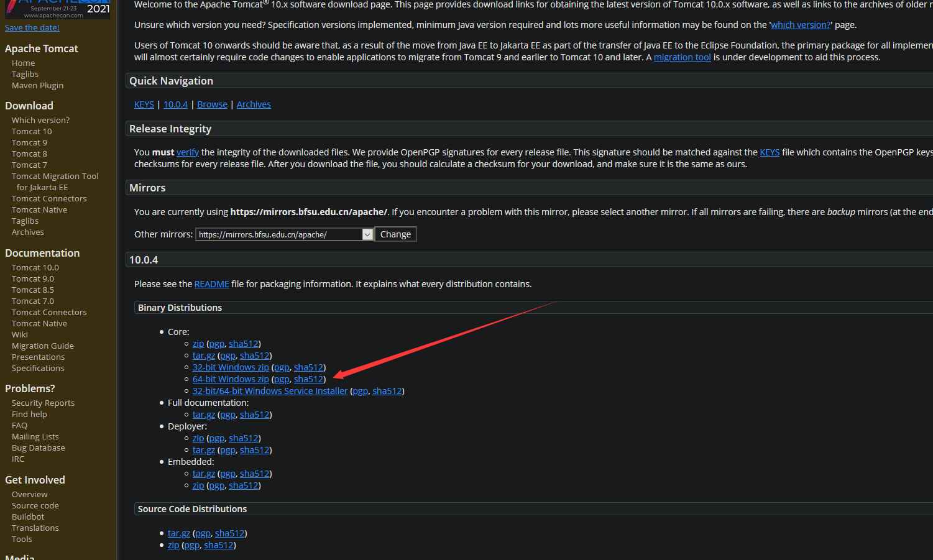933x560 pixels.
Task: Open Tools under Get Involved
Action: [22, 539]
